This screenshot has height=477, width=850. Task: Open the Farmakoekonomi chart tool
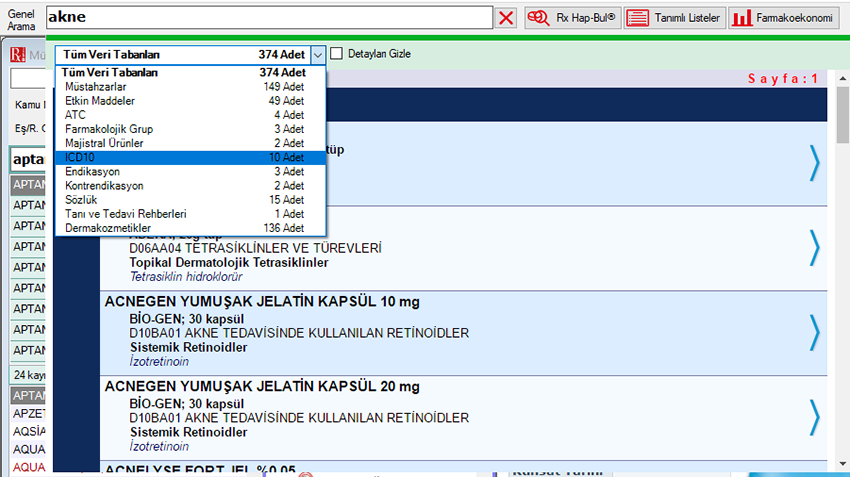pos(784,18)
